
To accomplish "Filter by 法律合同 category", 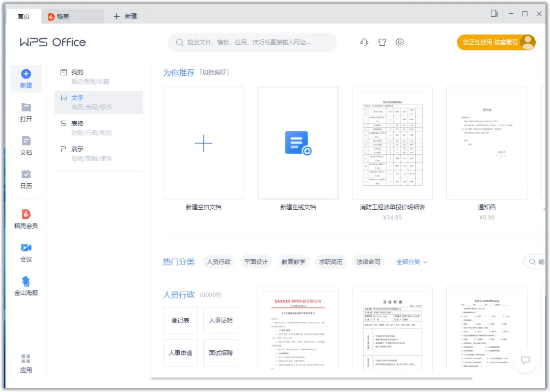I will pyautogui.click(x=368, y=262).
